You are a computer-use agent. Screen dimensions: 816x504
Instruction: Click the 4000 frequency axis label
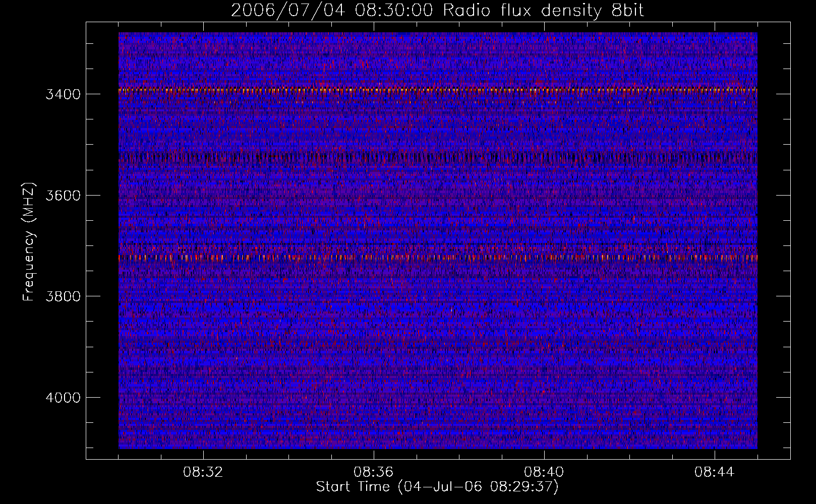tap(63, 397)
